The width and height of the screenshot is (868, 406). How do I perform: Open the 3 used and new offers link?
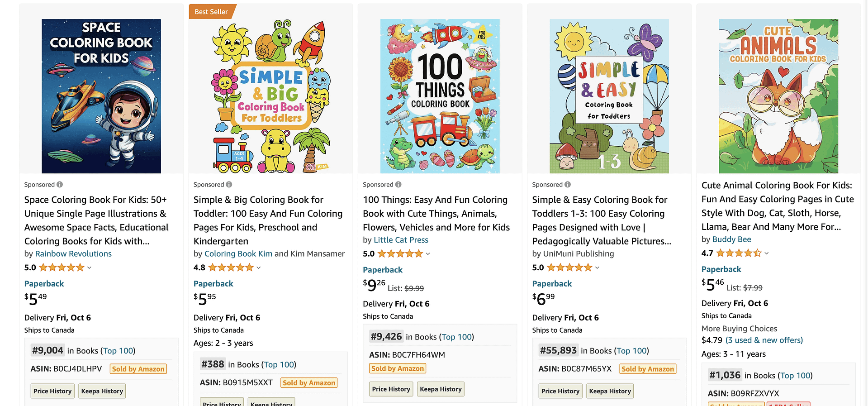pyautogui.click(x=764, y=340)
